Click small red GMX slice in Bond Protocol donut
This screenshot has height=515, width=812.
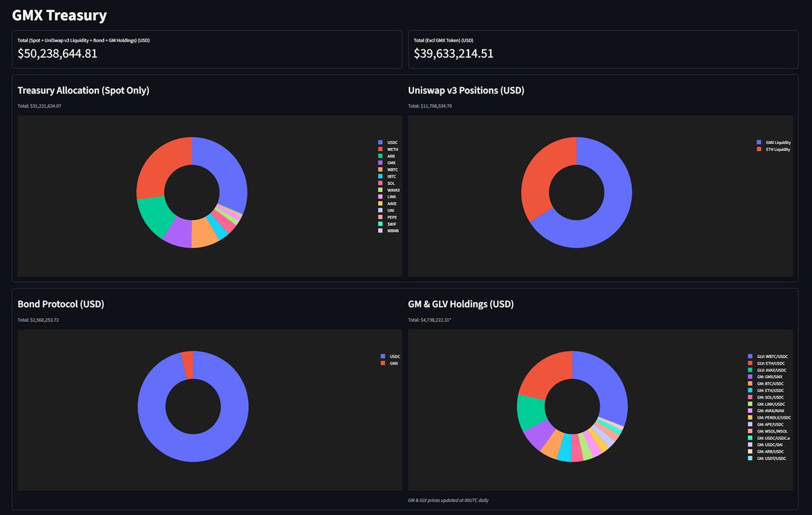(x=187, y=364)
